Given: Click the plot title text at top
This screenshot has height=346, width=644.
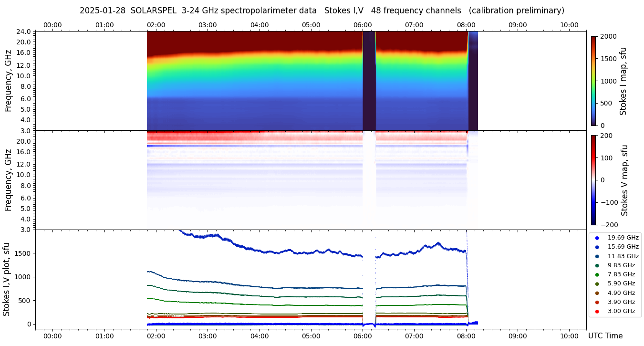Looking at the screenshot, I should 322,10.
